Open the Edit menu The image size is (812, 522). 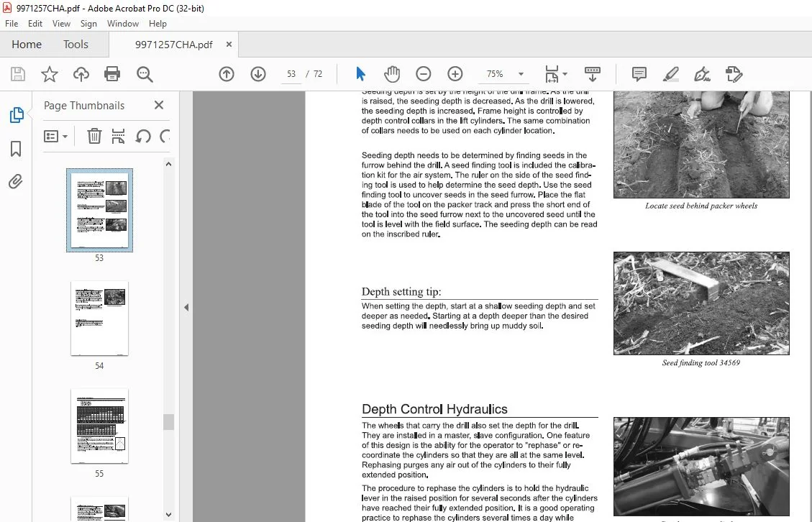(x=35, y=24)
